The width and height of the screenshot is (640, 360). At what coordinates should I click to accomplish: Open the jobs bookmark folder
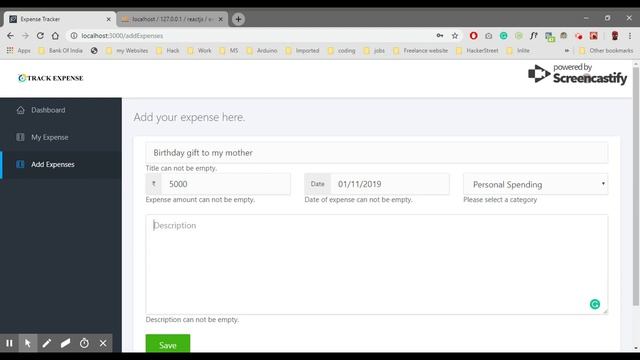coord(374,51)
